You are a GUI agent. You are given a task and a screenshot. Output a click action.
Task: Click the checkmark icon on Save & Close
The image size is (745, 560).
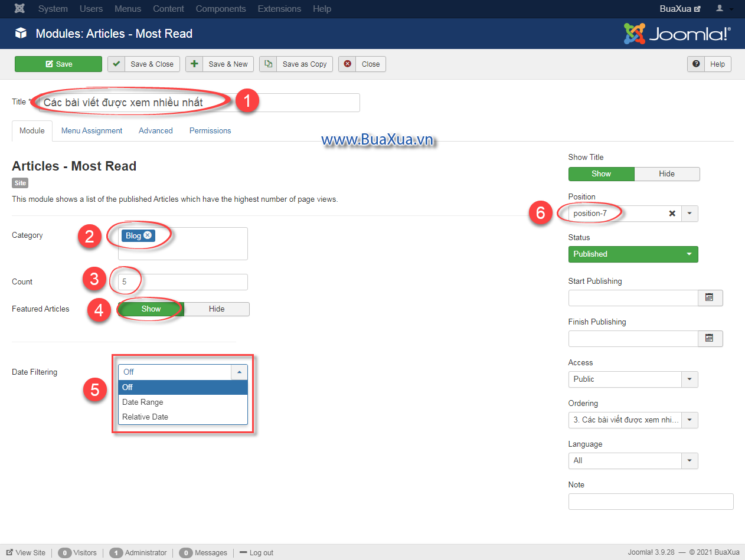point(116,64)
